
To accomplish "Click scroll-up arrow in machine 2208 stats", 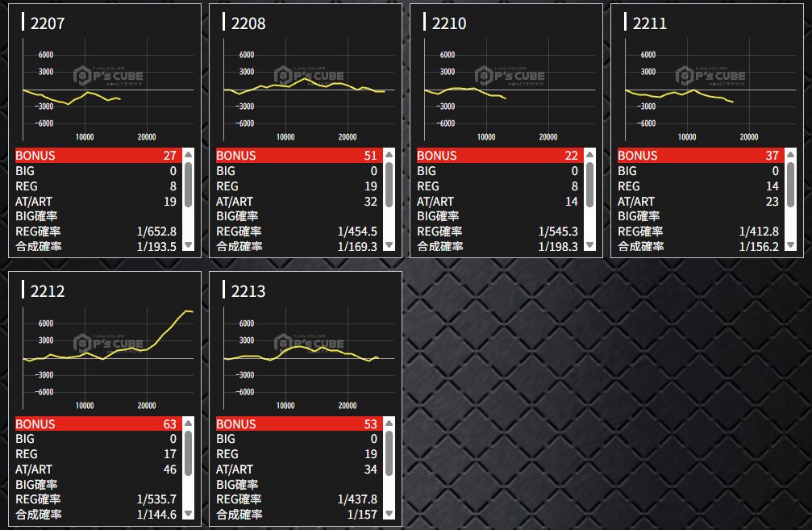I will pyautogui.click(x=389, y=154).
